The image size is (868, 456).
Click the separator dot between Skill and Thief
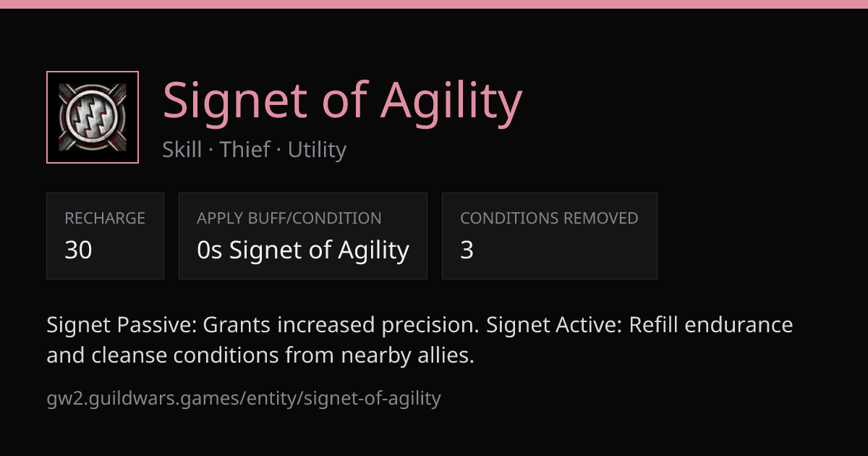click(x=210, y=151)
